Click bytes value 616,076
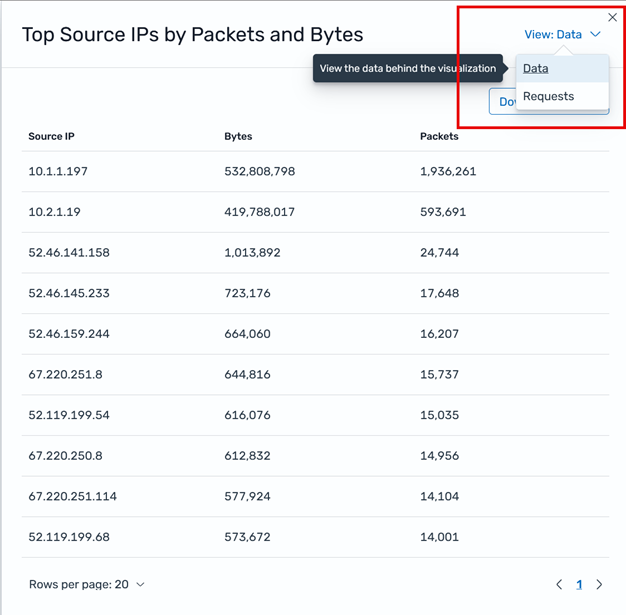626x615 pixels. 247,415
